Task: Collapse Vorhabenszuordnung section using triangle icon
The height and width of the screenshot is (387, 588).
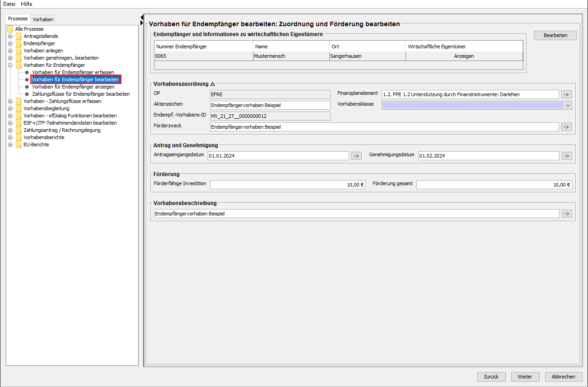Action: point(213,84)
